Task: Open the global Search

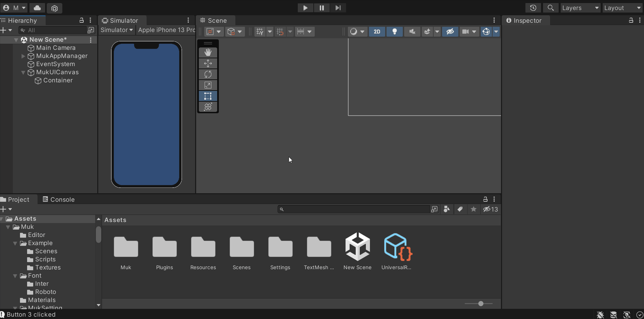Action: (550, 8)
